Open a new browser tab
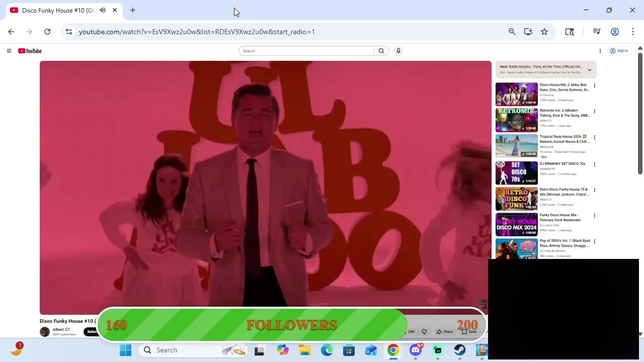This screenshot has height=362, width=644. coord(133,10)
